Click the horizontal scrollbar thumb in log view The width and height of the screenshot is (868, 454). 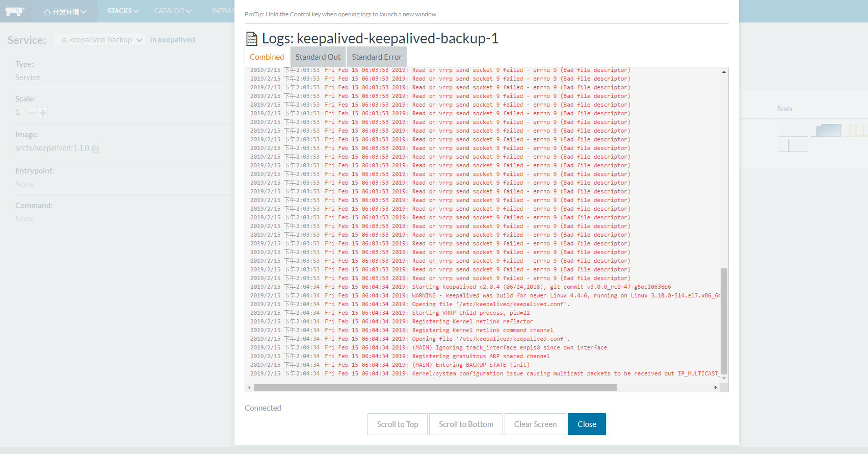[x=435, y=388]
